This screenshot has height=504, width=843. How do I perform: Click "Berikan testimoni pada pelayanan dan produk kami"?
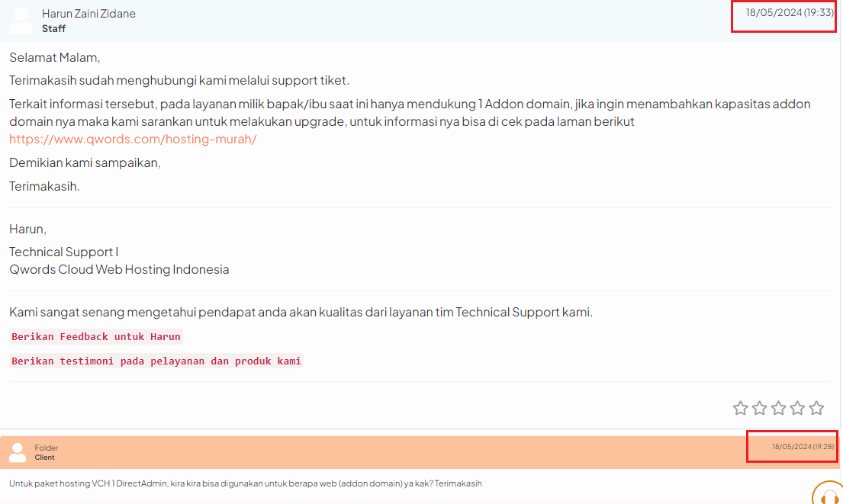[x=156, y=361]
